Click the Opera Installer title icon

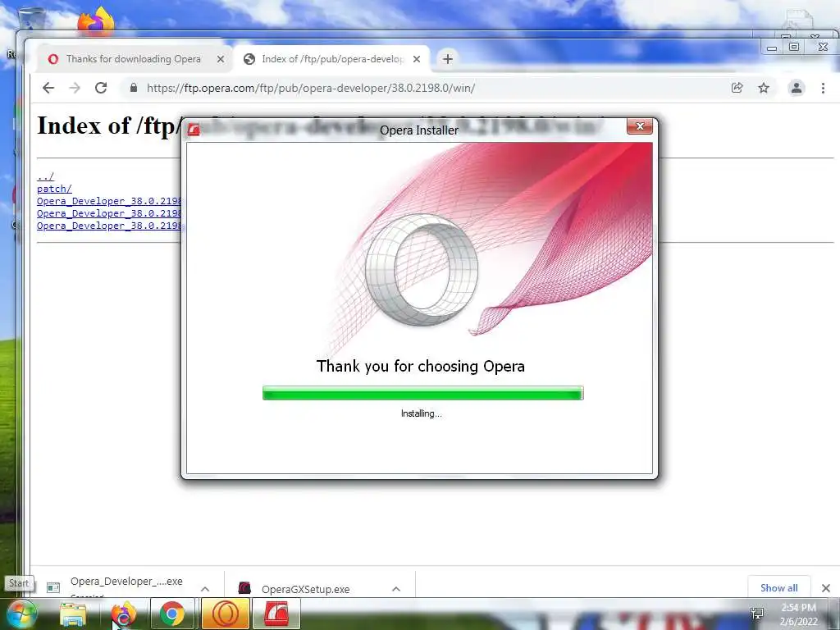[x=194, y=130]
